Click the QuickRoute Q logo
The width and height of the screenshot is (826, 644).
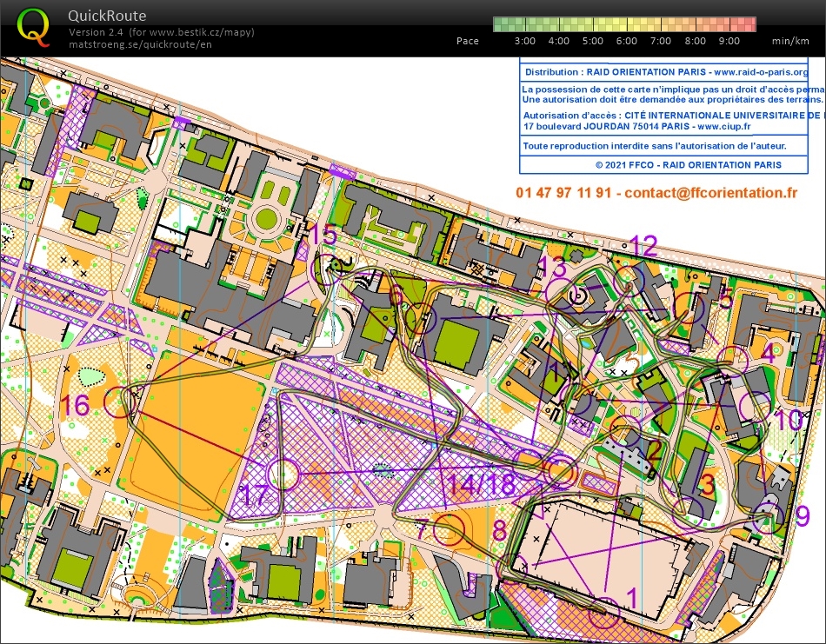click(x=33, y=27)
